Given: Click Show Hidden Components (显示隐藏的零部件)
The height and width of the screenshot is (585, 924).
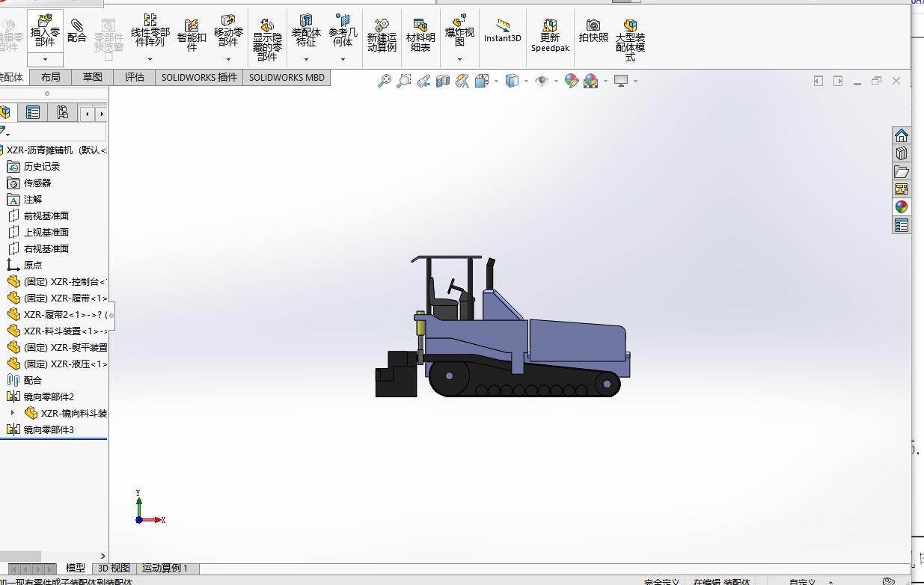Looking at the screenshot, I should pos(267,40).
